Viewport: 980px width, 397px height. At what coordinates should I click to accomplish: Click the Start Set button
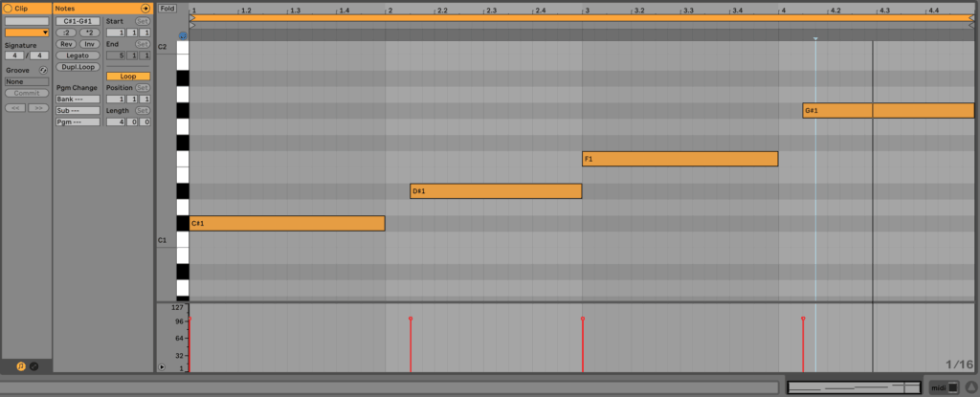(143, 21)
